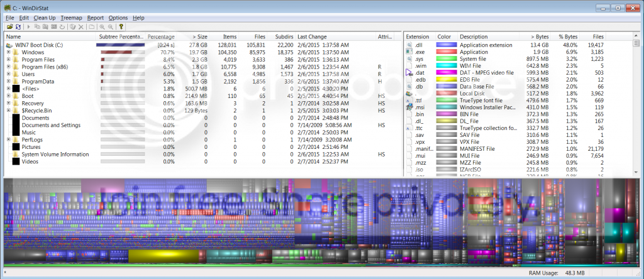Click the Zoom Out magnifier icon
Screen dimensions: 644x279
click(x=111, y=26)
